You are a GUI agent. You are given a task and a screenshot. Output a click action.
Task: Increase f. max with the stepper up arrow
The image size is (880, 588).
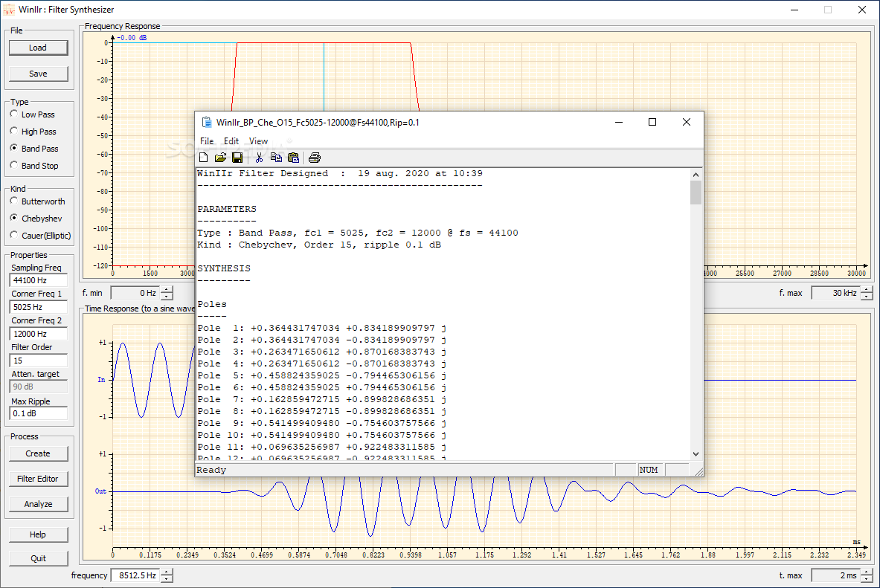point(867,289)
